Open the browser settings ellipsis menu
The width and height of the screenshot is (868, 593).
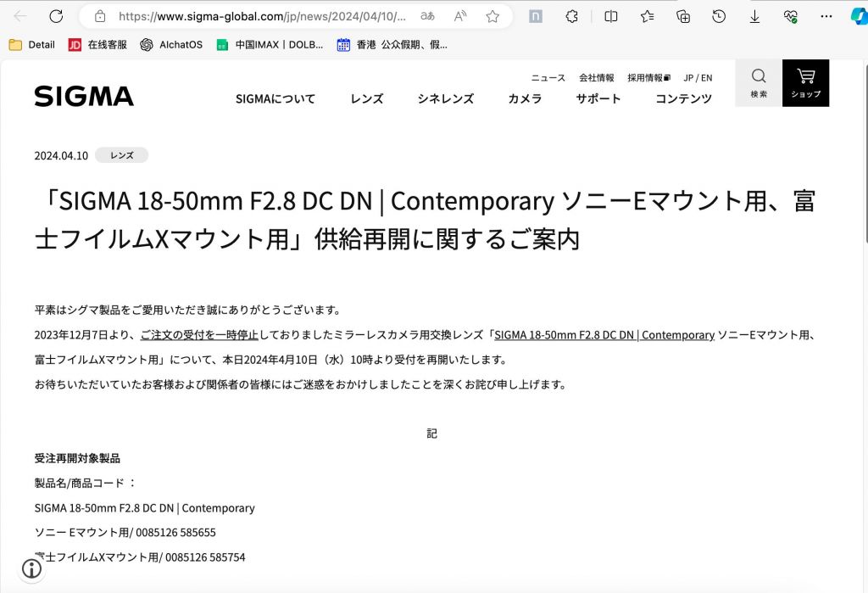pos(826,15)
